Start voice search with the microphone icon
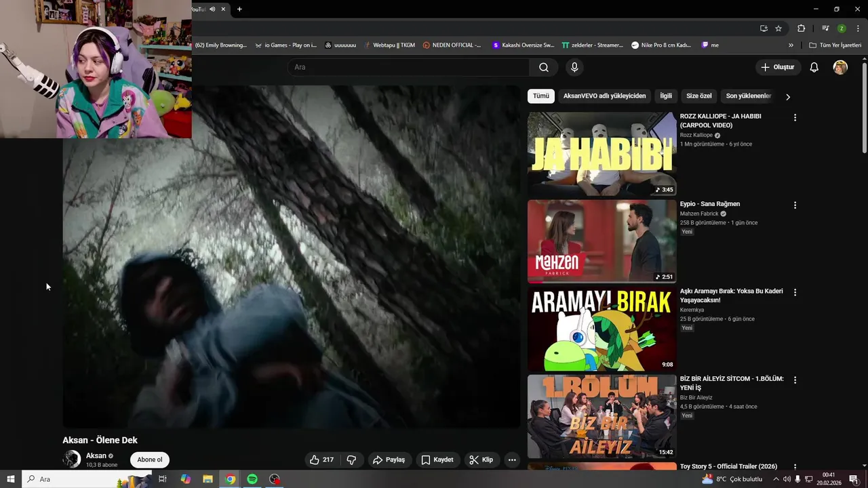This screenshot has height=488, width=868. pyautogui.click(x=574, y=67)
